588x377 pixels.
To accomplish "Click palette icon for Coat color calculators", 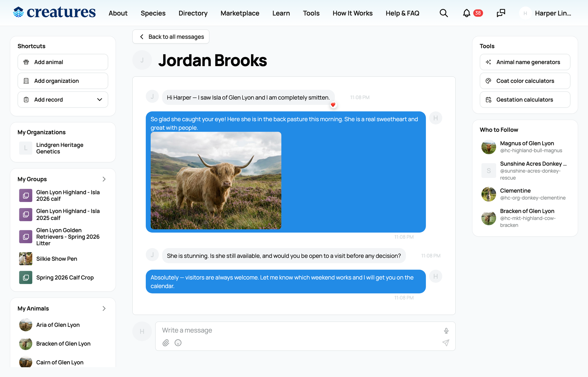I will (488, 81).
